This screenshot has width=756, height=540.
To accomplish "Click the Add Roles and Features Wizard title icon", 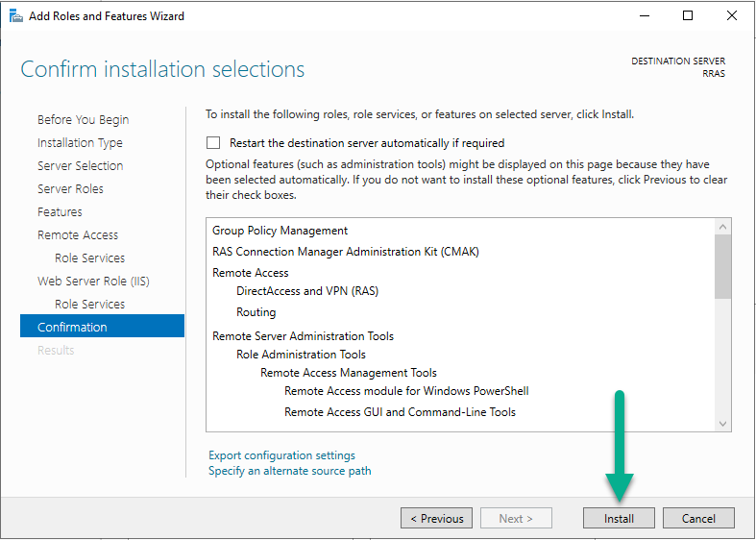I will pos(16,16).
